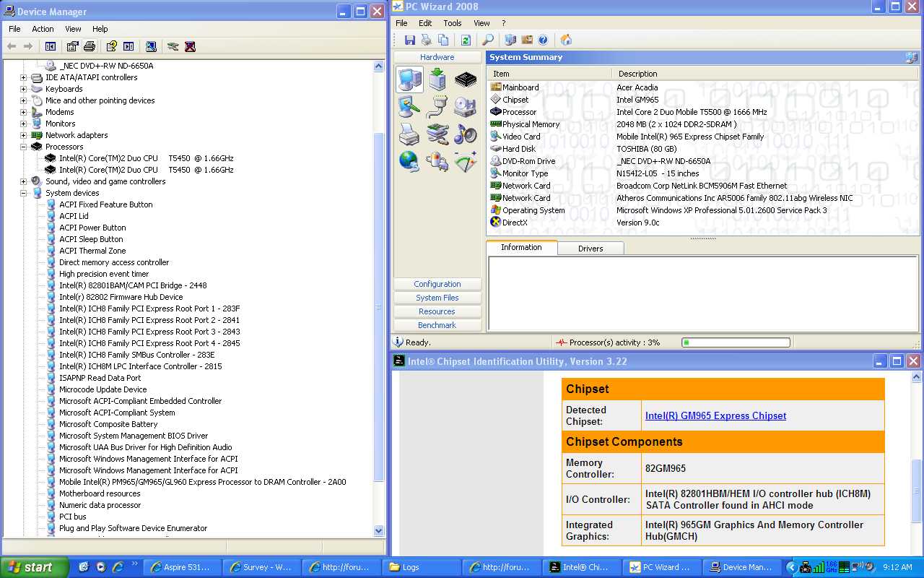Switch to the Drivers tab
Viewport: 924px width, 578px height.
(x=590, y=249)
